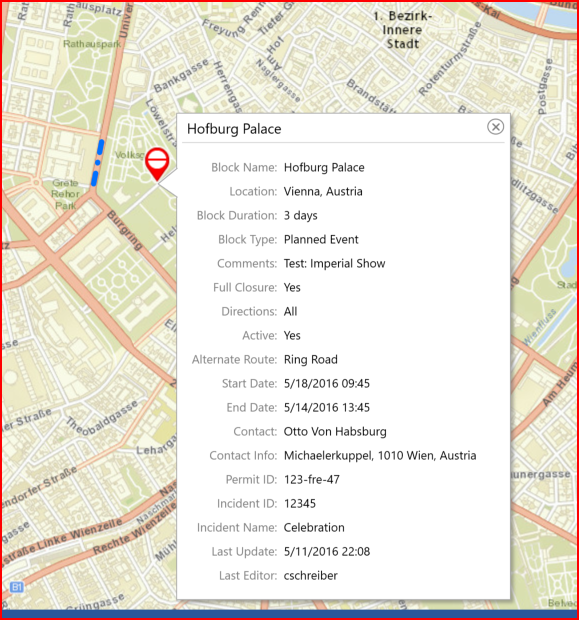Click the Last Editor field label
579x620 pixels.
pyautogui.click(x=248, y=576)
